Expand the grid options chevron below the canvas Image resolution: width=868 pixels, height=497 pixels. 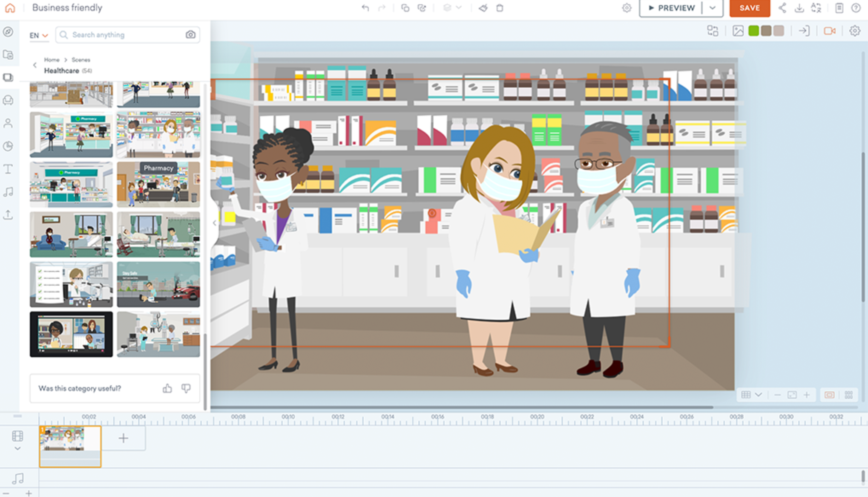[x=759, y=395]
